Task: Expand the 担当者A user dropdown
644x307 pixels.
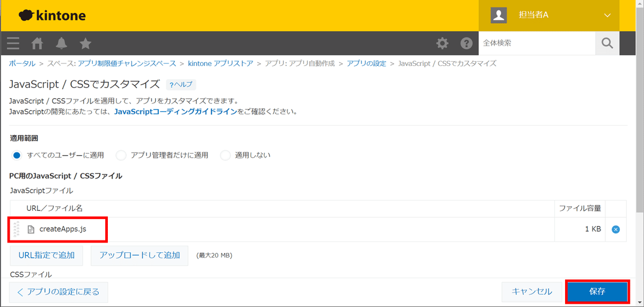Action: coord(608,16)
